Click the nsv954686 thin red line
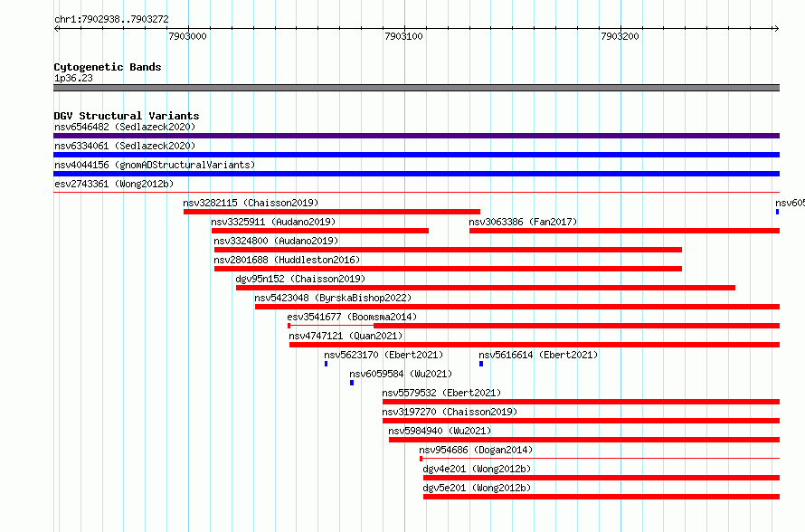This screenshot has height=532, width=805. point(600,458)
